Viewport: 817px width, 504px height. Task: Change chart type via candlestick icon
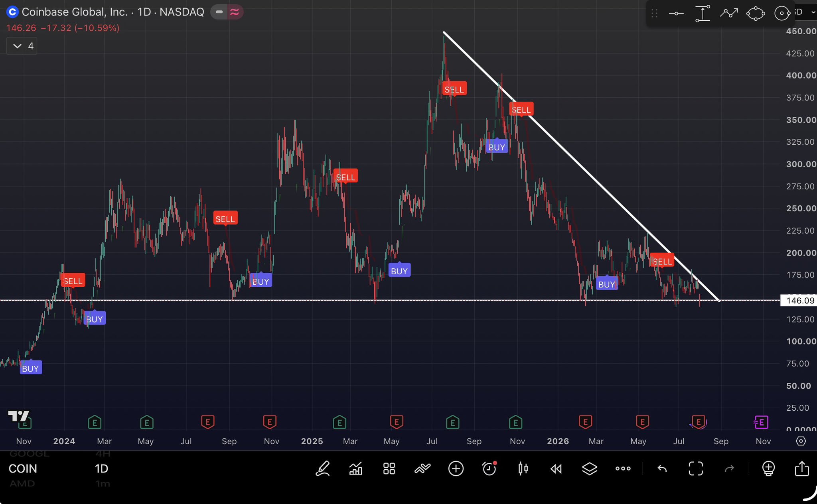pos(523,469)
